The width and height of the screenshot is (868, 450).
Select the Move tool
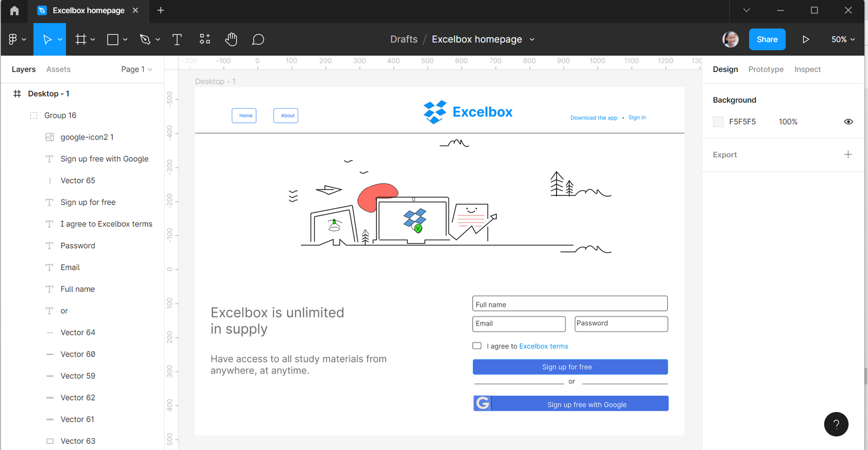(47, 39)
